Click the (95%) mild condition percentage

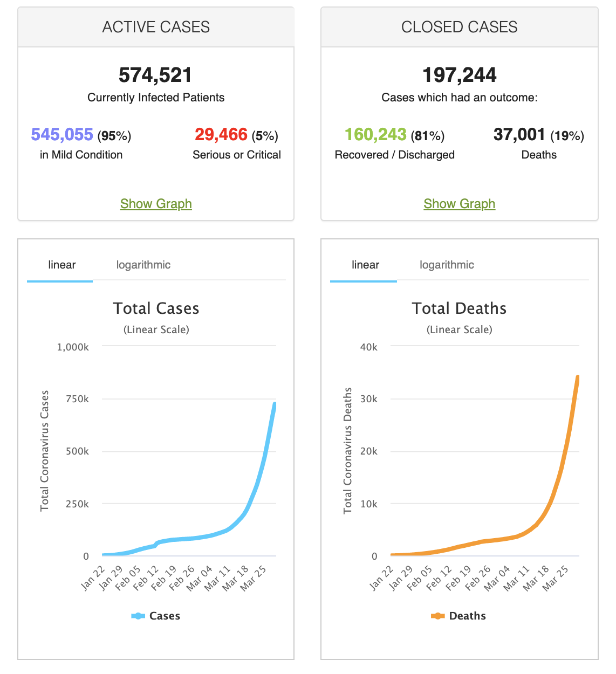(x=114, y=135)
